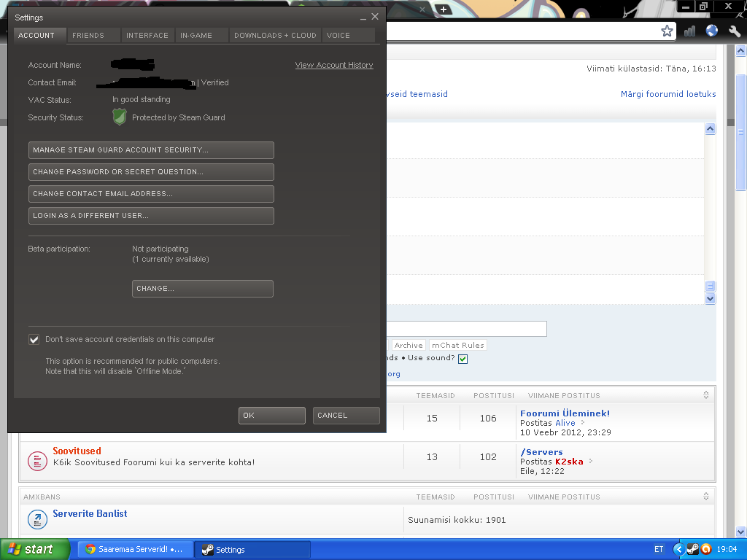Open the Alive user profile link
This screenshot has height=560, width=747.
pyautogui.click(x=565, y=423)
